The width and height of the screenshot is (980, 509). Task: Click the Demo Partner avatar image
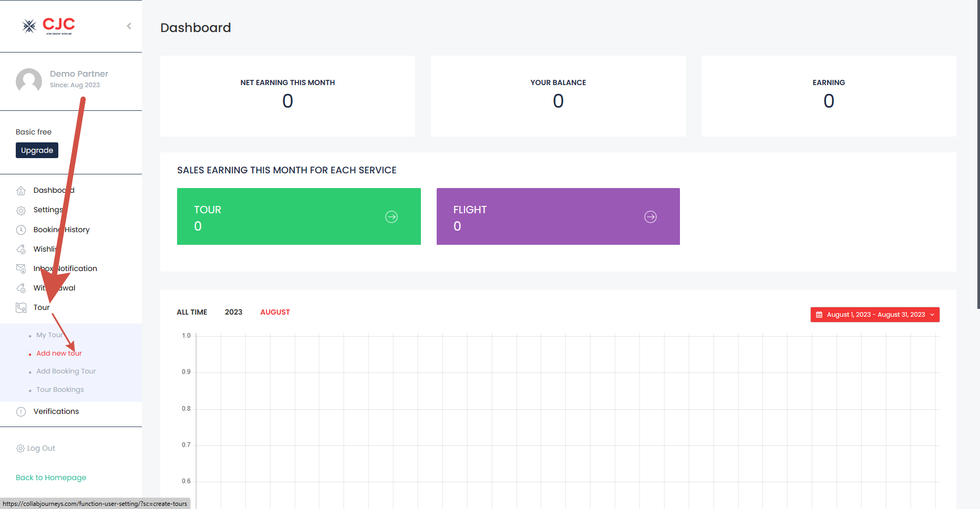(x=29, y=81)
